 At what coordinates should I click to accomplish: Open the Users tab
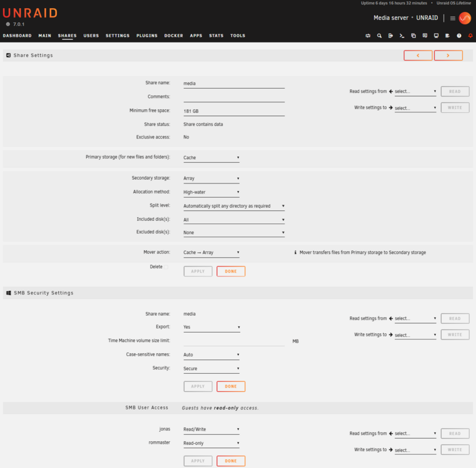tap(91, 36)
